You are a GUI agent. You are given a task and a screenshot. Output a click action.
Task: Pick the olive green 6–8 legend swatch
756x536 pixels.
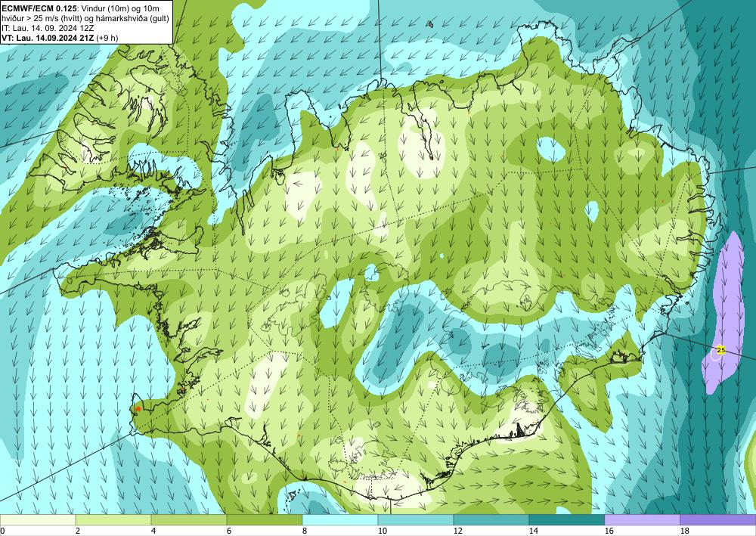[265, 520]
